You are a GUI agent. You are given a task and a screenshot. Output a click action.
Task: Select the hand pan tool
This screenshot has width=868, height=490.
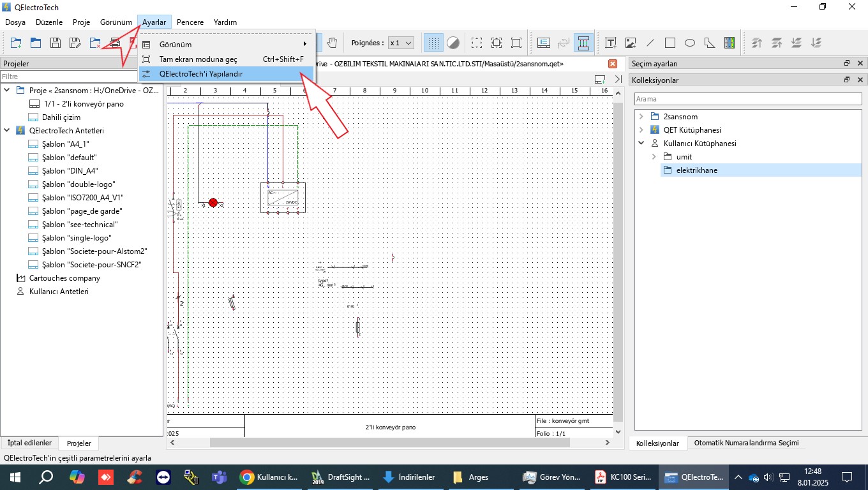pyautogui.click(x=332, y=43)
